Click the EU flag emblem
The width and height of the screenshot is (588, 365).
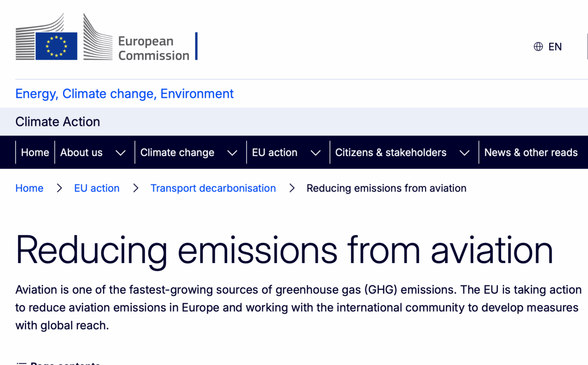57,46
